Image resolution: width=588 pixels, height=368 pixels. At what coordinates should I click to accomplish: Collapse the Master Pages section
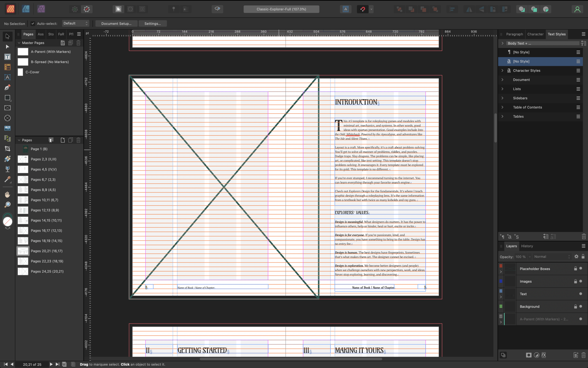pos(19,43)
